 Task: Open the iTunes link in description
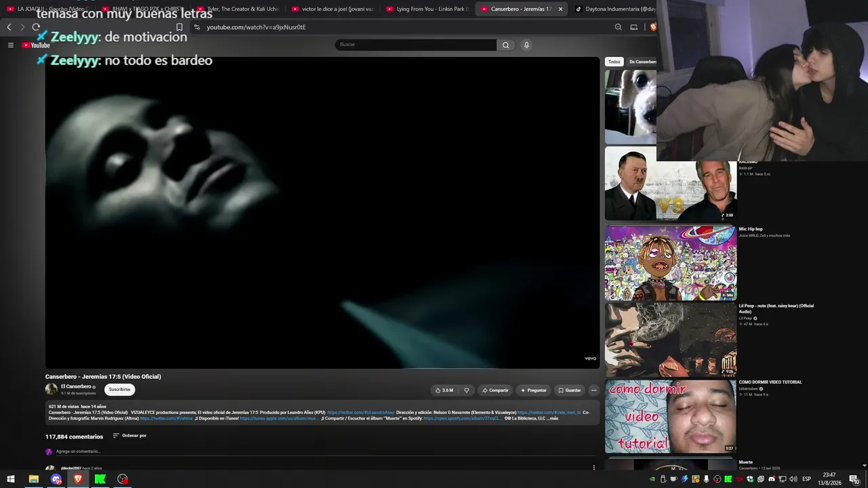(x=279, y=418)
